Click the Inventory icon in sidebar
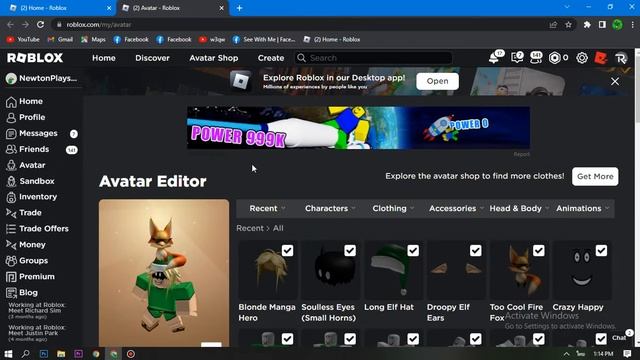Image resolution: width=640 pixels, height=360 pixels. point(11,197)
